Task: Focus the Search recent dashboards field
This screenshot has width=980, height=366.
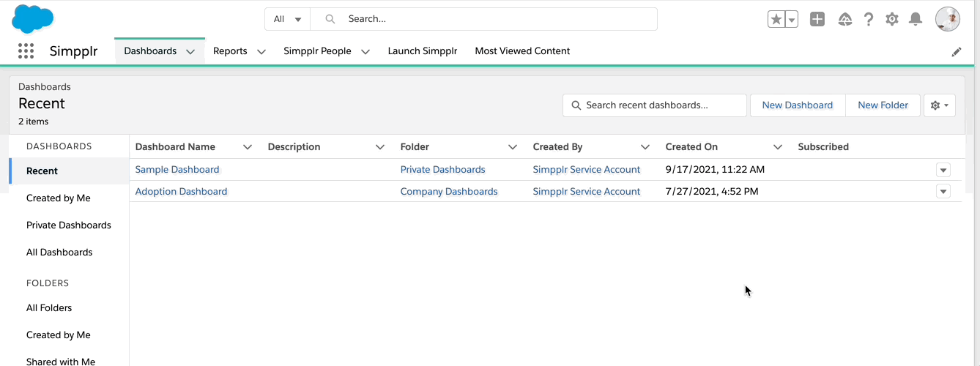Action: (x=655, y=105)
